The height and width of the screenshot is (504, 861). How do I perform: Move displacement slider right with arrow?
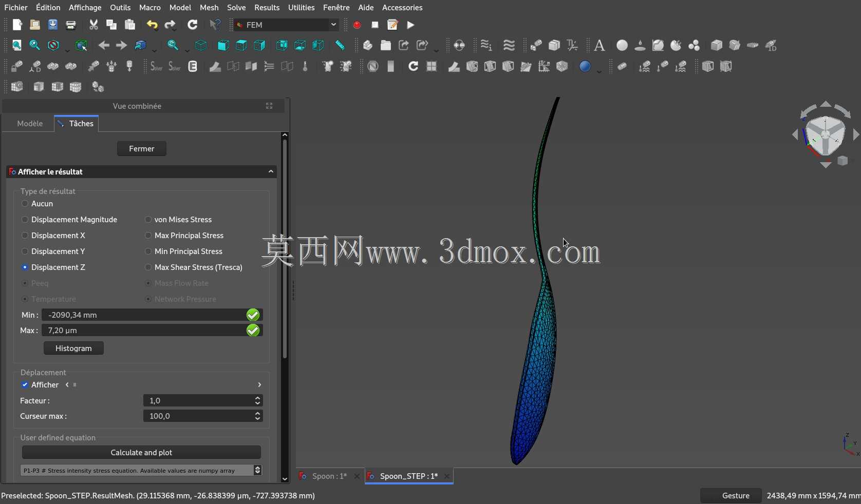[x=259, y=385]
